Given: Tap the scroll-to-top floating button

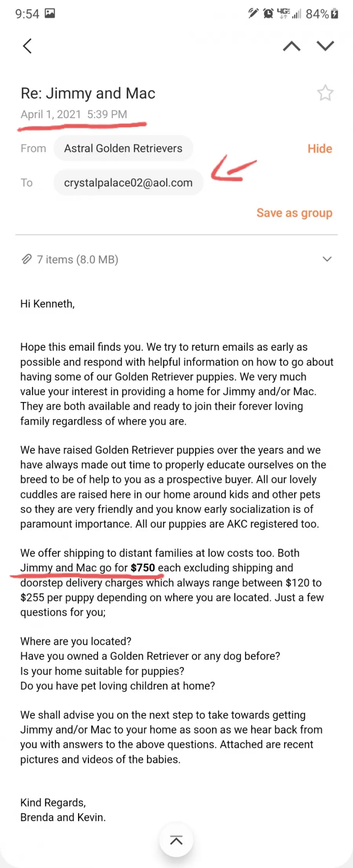Looking at the screenshot, I should (x=176, y=840).
